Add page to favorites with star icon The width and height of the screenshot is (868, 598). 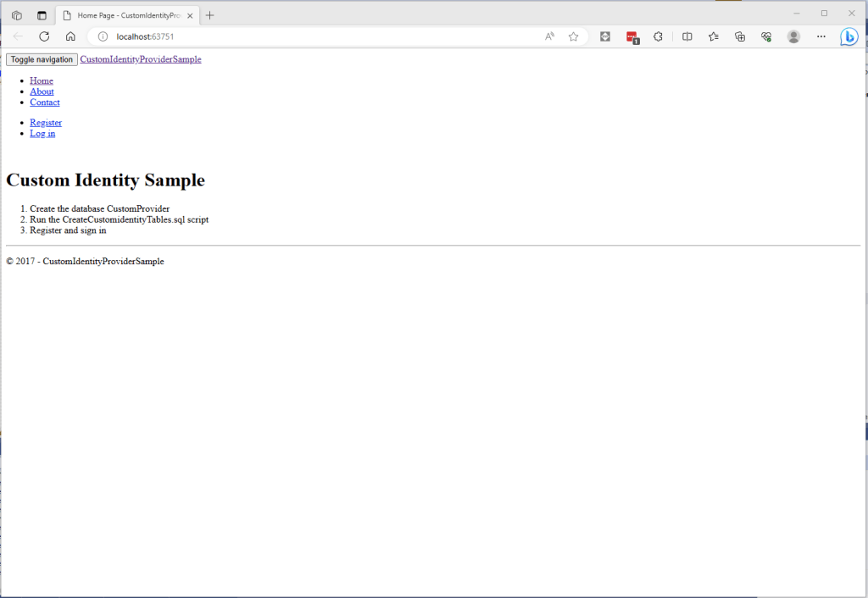[573, 36]
